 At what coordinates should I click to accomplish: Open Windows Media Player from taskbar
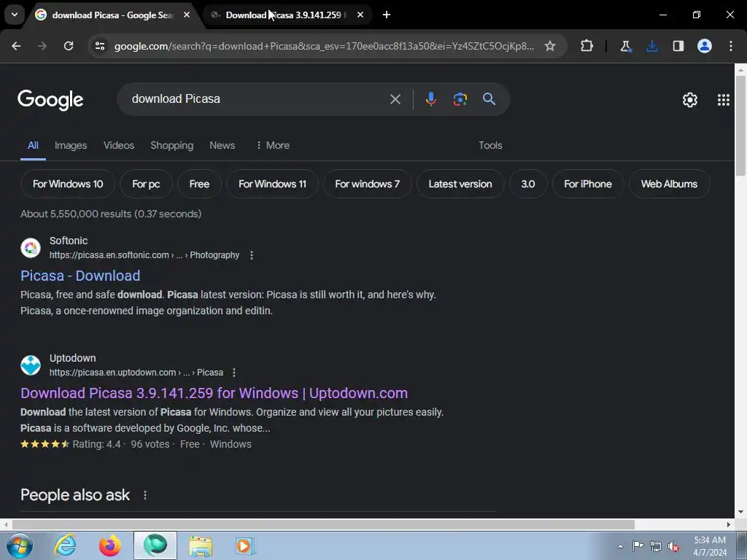click(245, 545)
